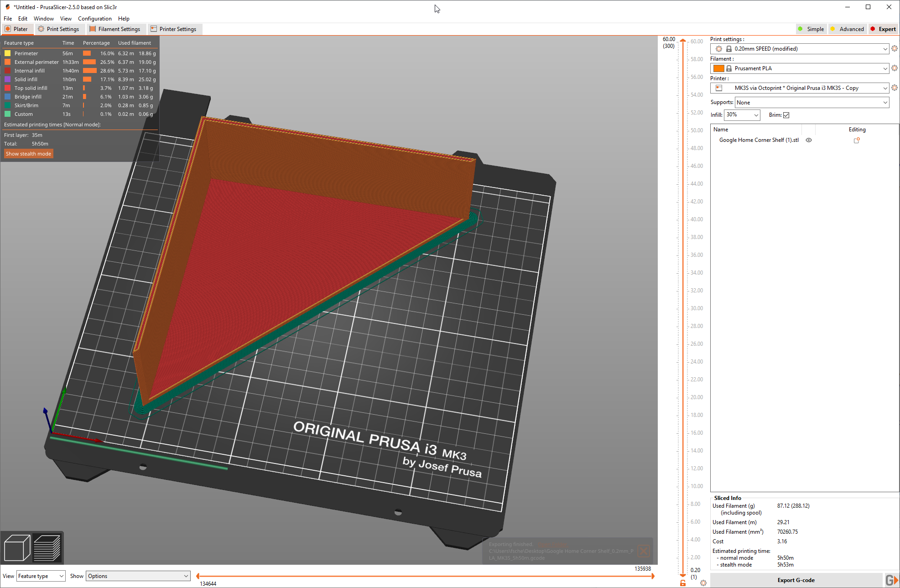Open the Show Options dropdown
Image resolution: width=900 pixels, height=588 pixels.
pos(138,576)
